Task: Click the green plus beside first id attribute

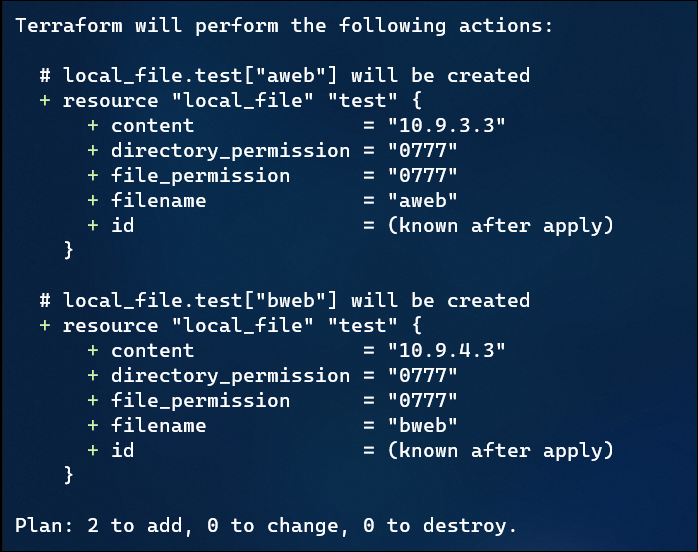Action: [x=93, y=225]
